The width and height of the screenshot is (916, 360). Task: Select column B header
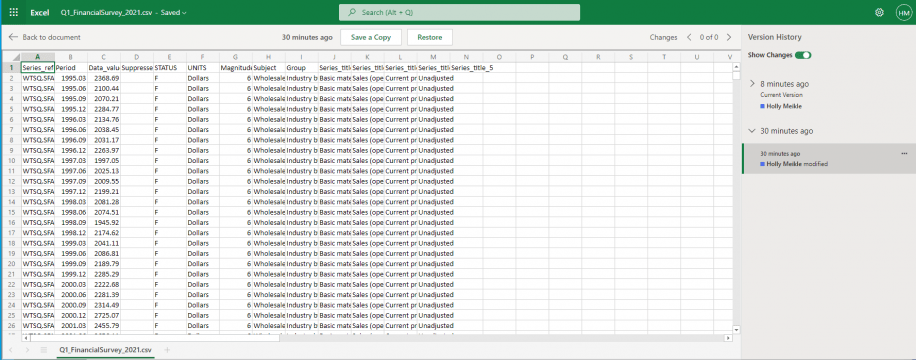tap(71, 57)
